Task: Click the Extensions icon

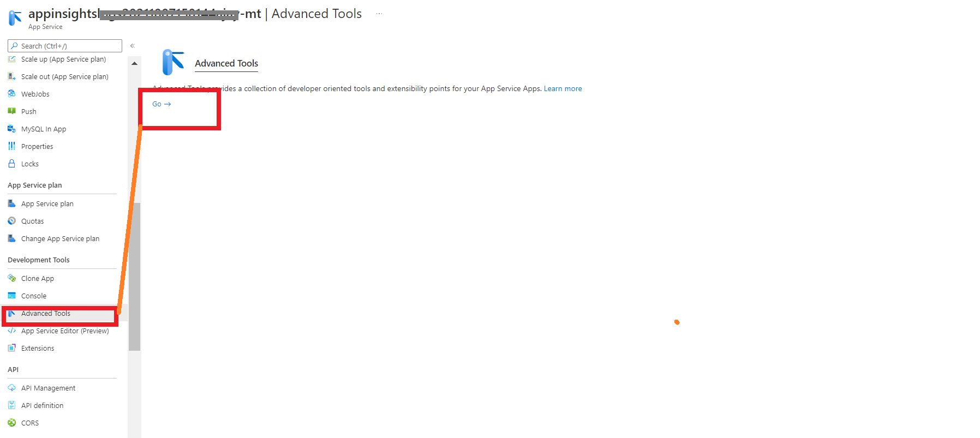Action: coord(11,348)
